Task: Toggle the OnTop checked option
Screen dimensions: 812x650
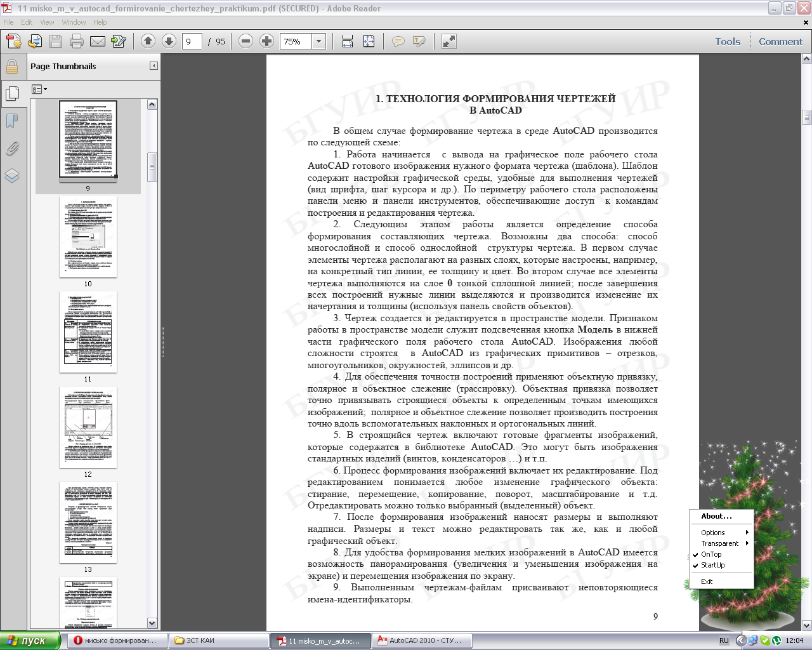Action: (x=722, y=554)
